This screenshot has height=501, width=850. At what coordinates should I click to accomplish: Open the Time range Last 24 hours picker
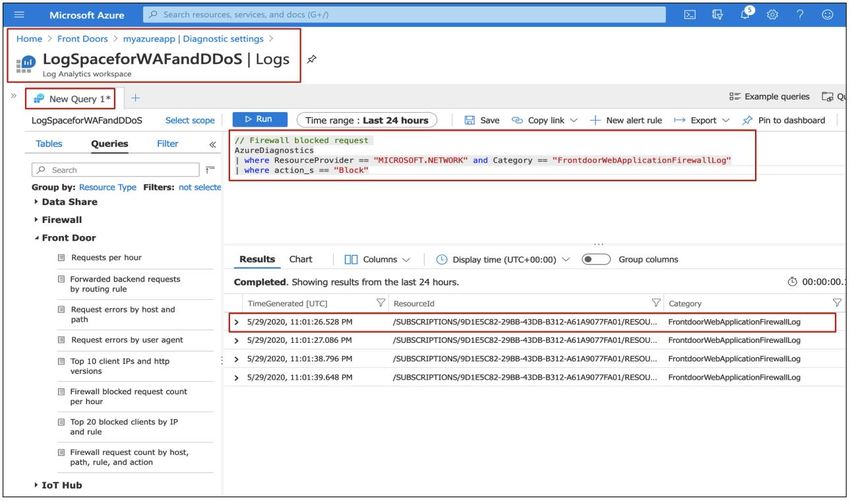[366, 120]
